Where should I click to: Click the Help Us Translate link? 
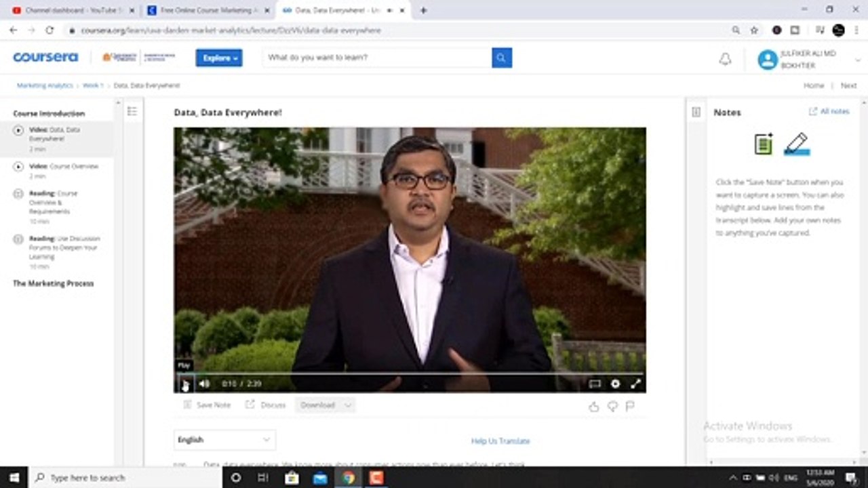coord(500,441)
